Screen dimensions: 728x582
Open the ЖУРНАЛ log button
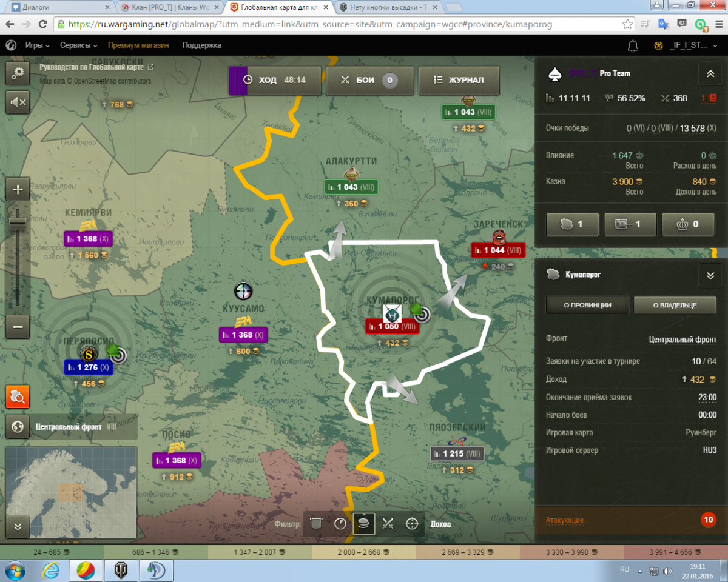[459, 80]
